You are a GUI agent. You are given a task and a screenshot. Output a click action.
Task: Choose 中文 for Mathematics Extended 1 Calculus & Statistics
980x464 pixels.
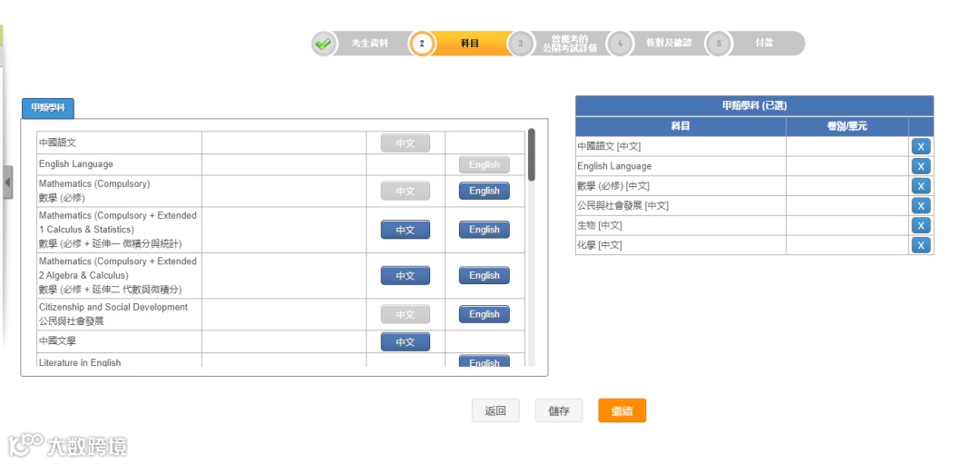405,230
